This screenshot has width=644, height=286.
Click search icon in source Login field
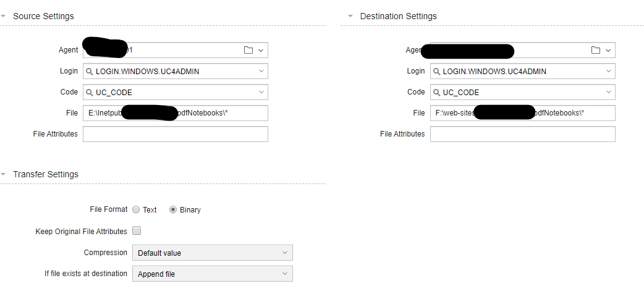coord(89,71)
